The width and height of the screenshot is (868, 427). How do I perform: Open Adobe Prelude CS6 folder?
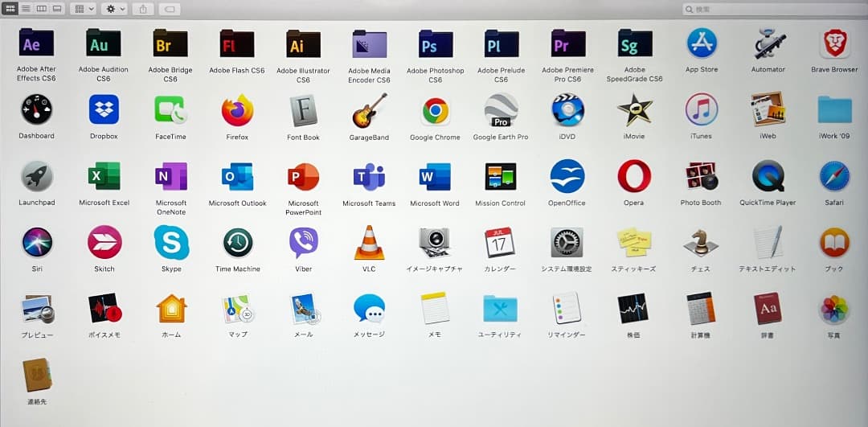pyautogui.click(x=502, y=43)
